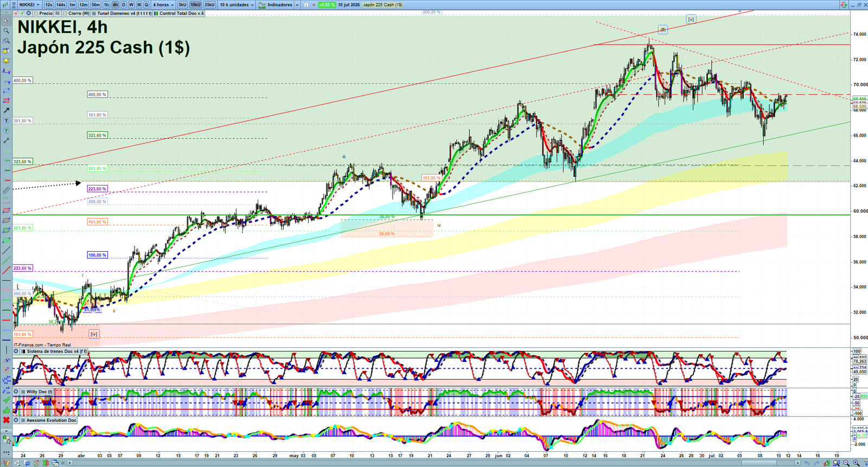Screen dimensions: 868x467
Task: Toggle the Precio checkbox
Action: pos(36,13)
